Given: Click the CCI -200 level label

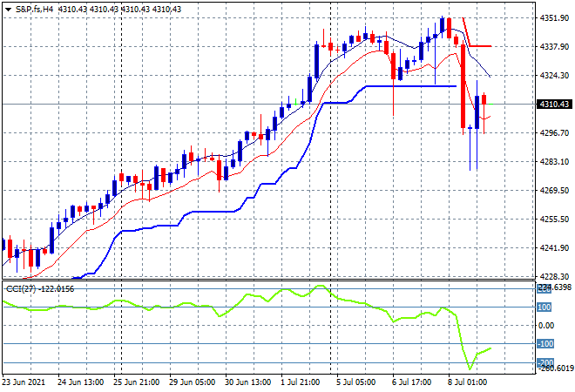Looking at the screenshot, I should tap(545, 363).
